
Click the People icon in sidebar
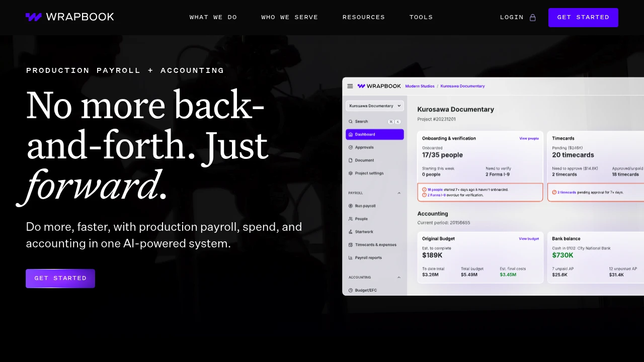(x=351, y=219)
